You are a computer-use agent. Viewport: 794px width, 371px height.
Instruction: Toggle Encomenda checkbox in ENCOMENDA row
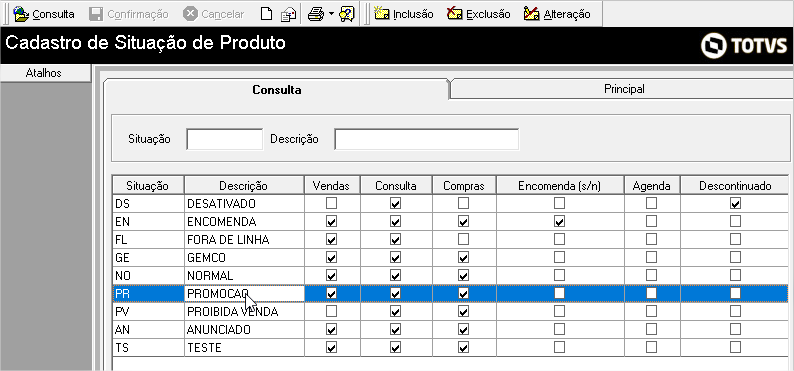pyautogui.click(x=559, y=221)
